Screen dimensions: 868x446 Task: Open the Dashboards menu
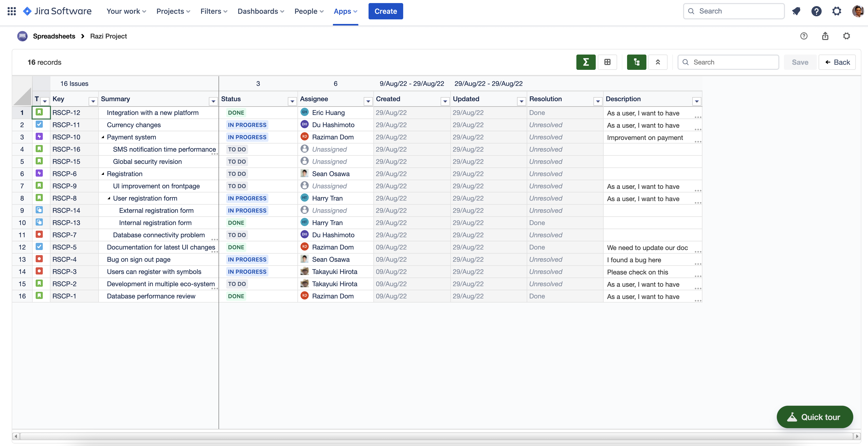pos(261,11)
